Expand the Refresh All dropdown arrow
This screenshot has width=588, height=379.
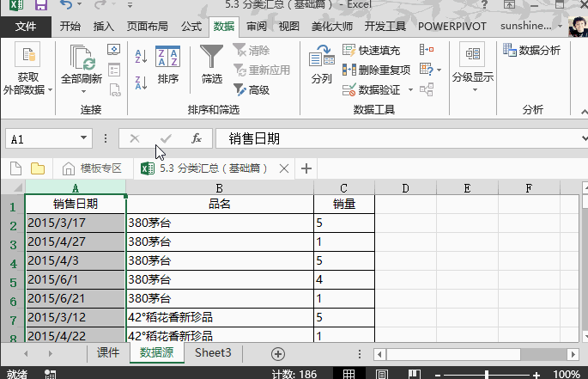[x=83, y=91]
